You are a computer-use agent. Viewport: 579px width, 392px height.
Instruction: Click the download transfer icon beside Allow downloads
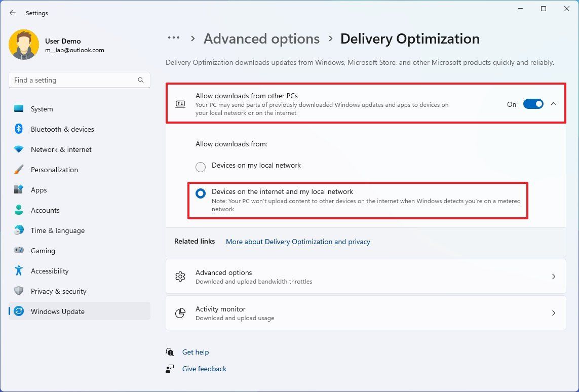[x=180, y=104]
